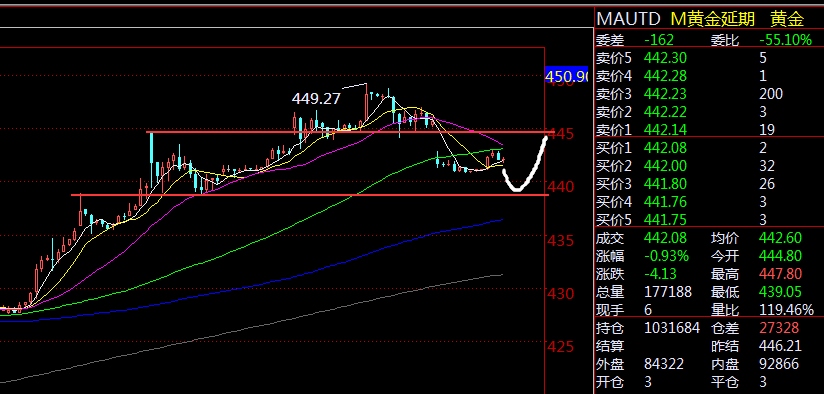This screenshot has width=824, height=394.
Task: Click the 委比 -55.10% value
Action: 785,39
